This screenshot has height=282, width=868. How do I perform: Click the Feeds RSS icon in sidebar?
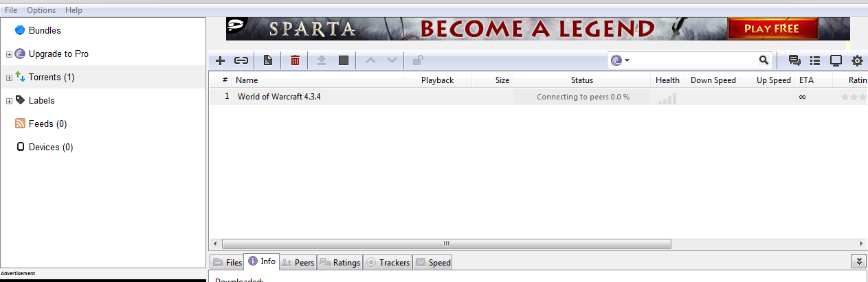coord(20,124)
